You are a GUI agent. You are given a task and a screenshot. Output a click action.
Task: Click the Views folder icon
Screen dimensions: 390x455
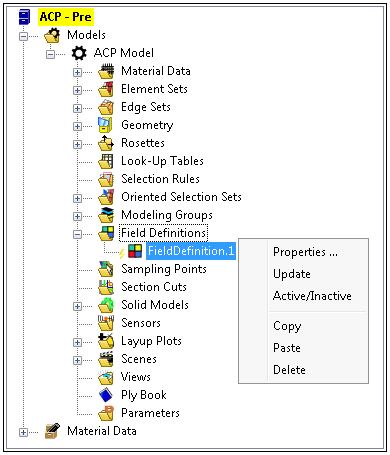tap(106, 377)
